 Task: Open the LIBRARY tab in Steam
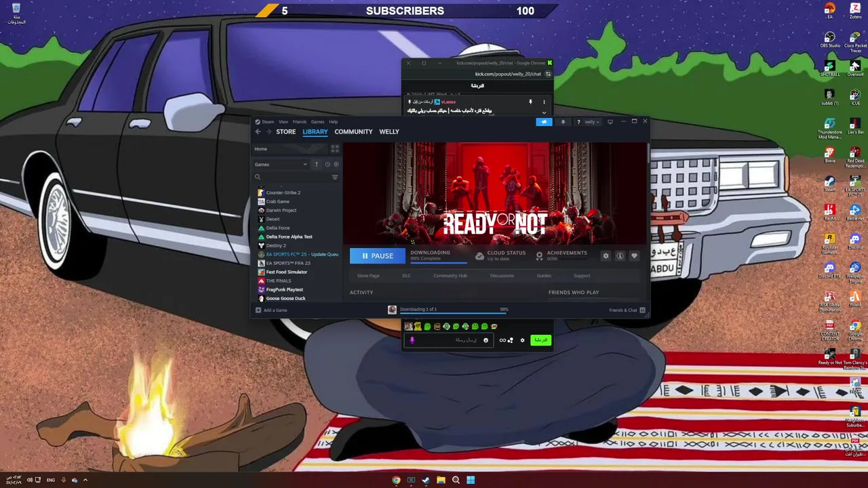pos(315,131)
